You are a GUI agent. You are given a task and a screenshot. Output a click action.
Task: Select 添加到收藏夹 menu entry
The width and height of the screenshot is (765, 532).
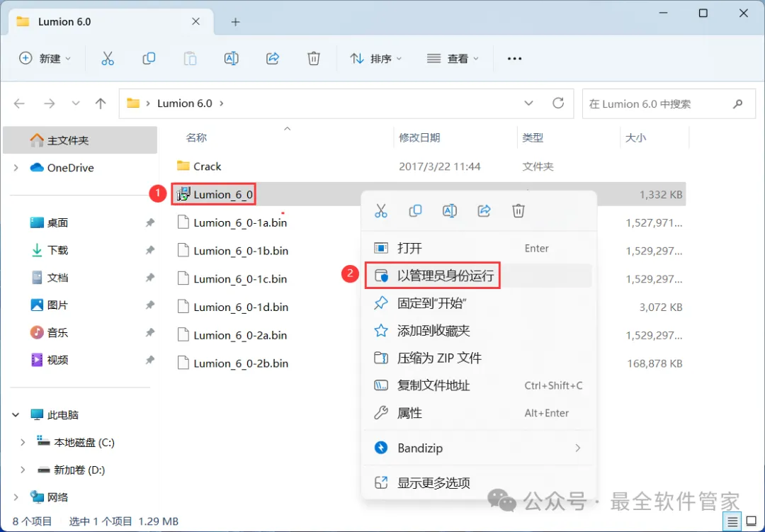479,331
